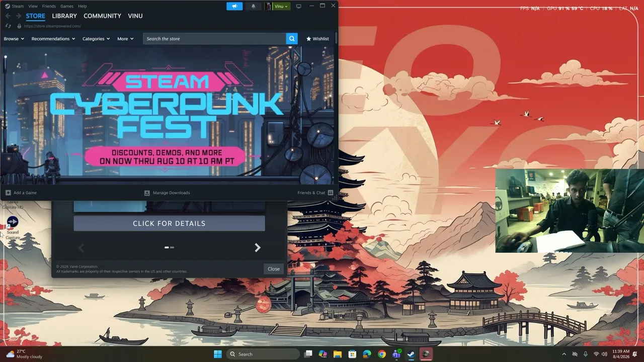
Task: Open Wi-Fi network settings in tray
Action: [596, 354]
